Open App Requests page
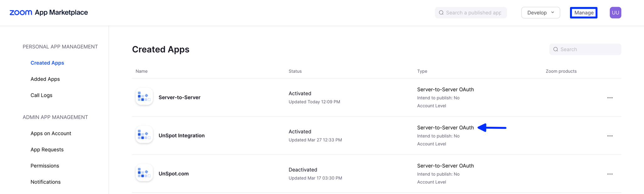 point(47,150)
